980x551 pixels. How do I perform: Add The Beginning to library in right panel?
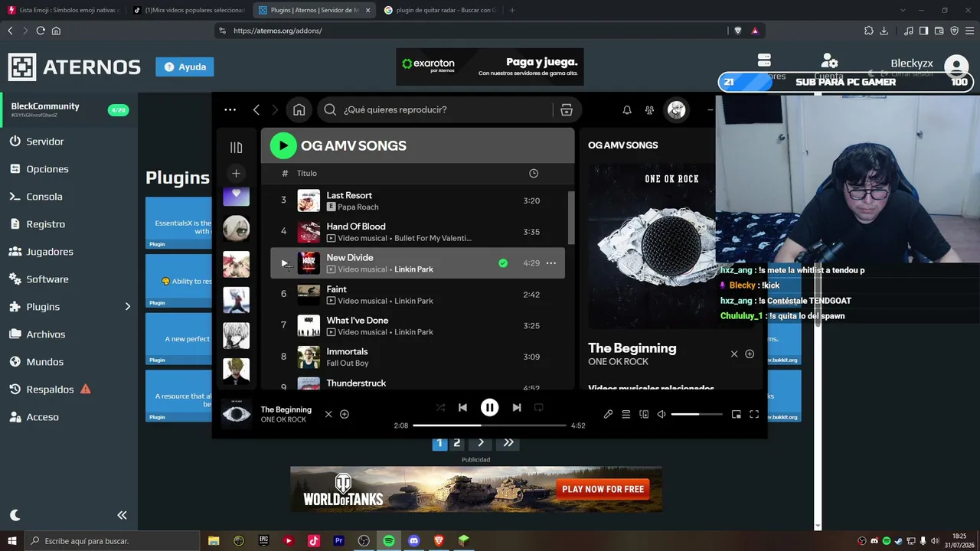coord(750,354)
